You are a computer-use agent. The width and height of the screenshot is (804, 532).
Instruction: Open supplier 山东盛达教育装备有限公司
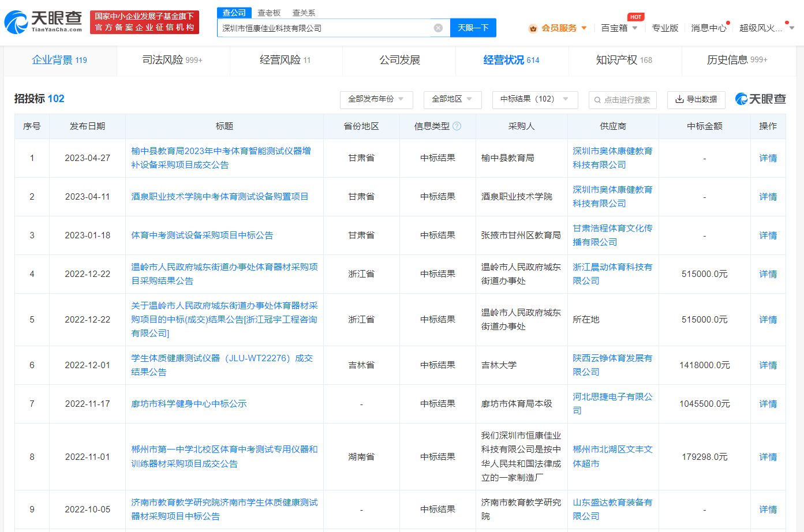612,509
